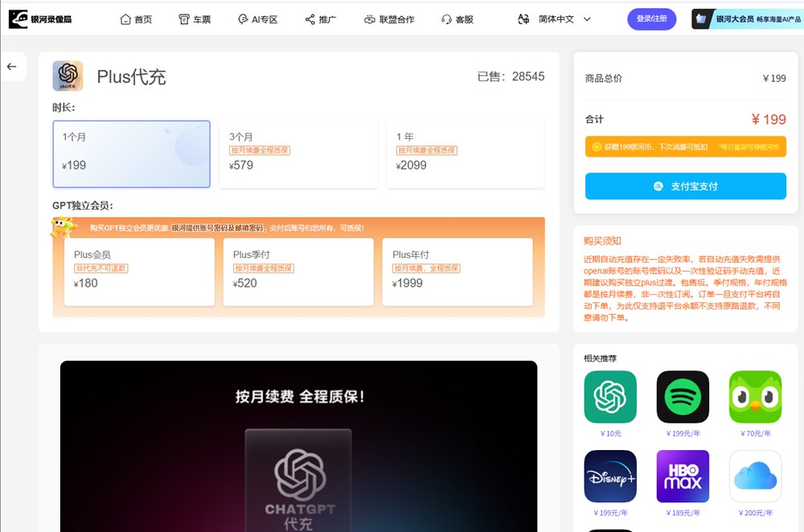This screenshot has width=804, height=532.
Task: Open the 车票 menu item
Action: pos(196,18)
